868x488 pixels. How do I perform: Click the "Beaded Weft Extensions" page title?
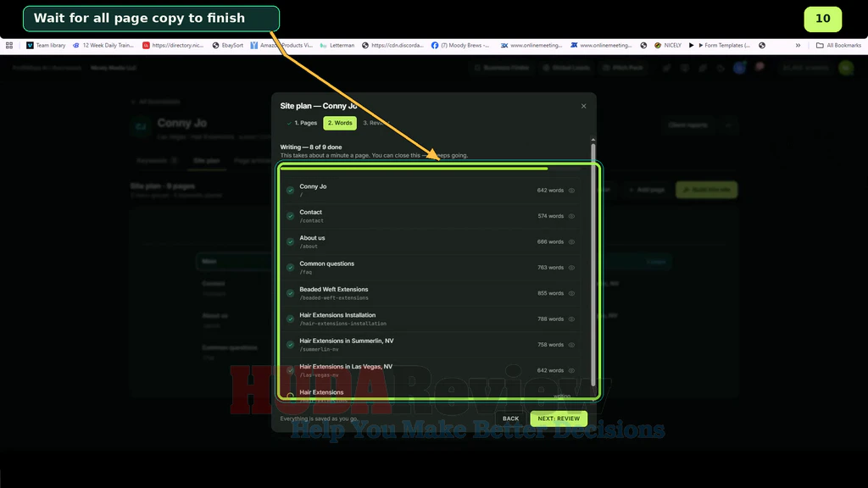(334, 290)
